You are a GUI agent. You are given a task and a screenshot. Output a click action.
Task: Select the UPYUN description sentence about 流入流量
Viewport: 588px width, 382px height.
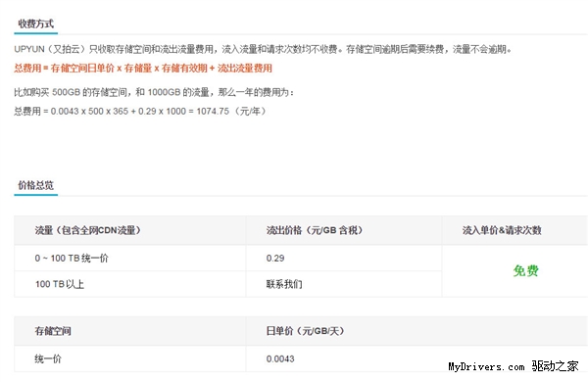263,49
